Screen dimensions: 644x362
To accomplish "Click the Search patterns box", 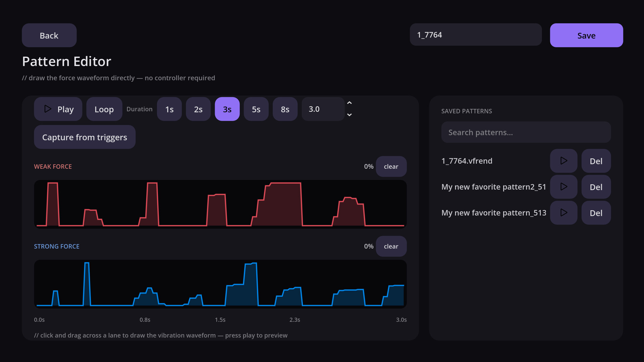I will (526, 133).
